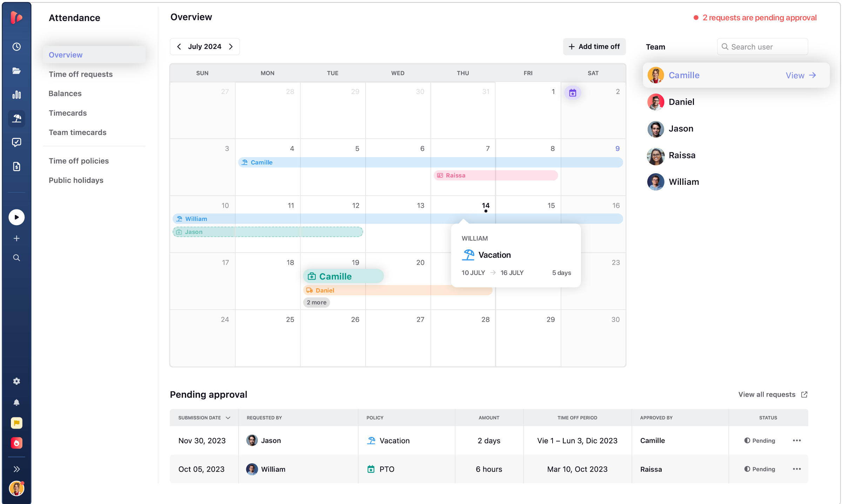Open the folder icon in the sidebar

click(16, 70)
